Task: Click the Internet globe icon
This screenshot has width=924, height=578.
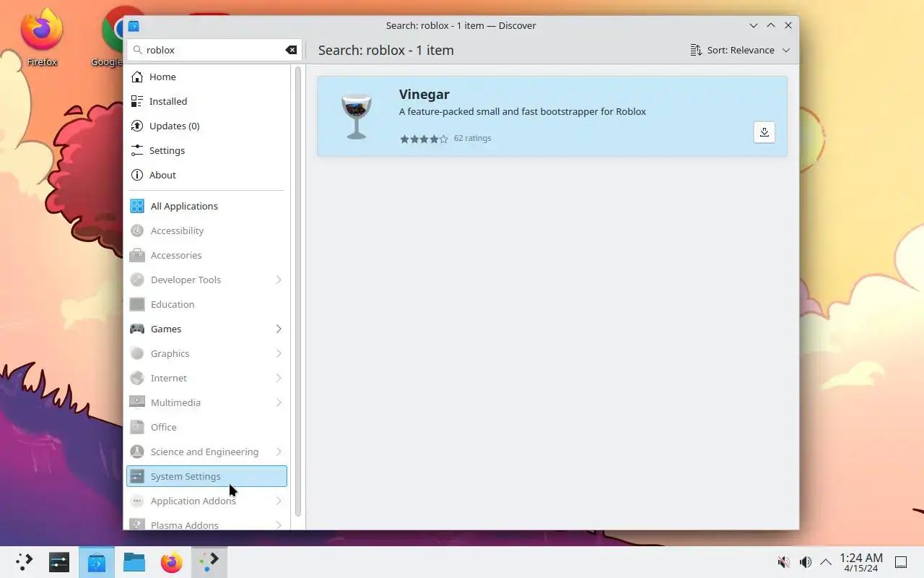Action: point(137,378)
